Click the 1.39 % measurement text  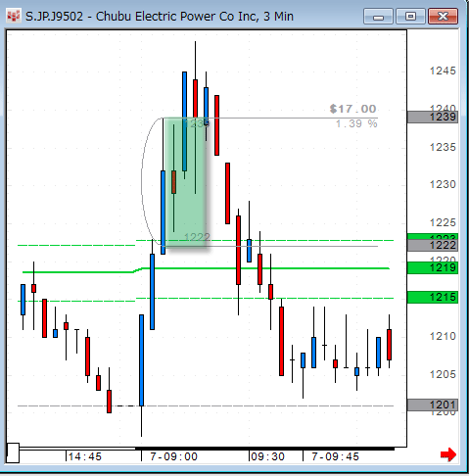356,123
